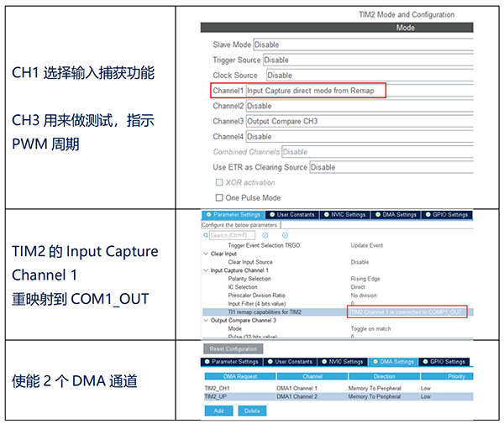Open the Channel2 dropdown
504x424 pixels.
(x=360, y=106)
